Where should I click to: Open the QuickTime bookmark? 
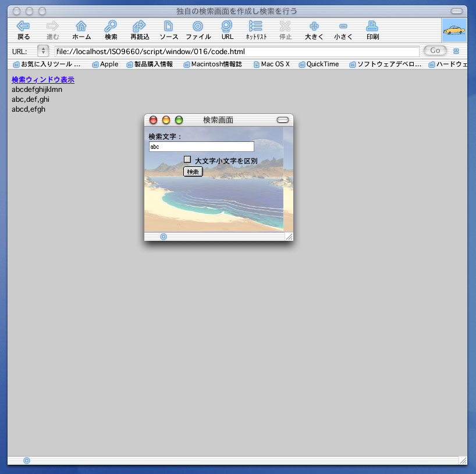319,64
